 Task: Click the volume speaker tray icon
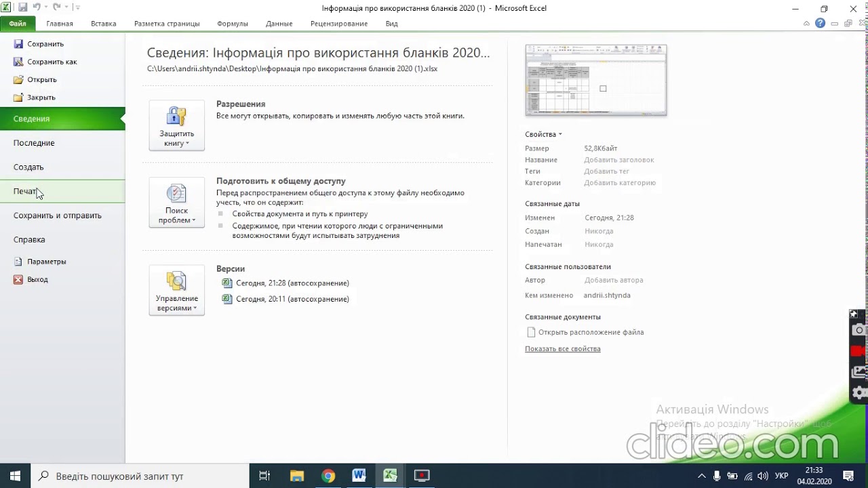click(764, 476)
